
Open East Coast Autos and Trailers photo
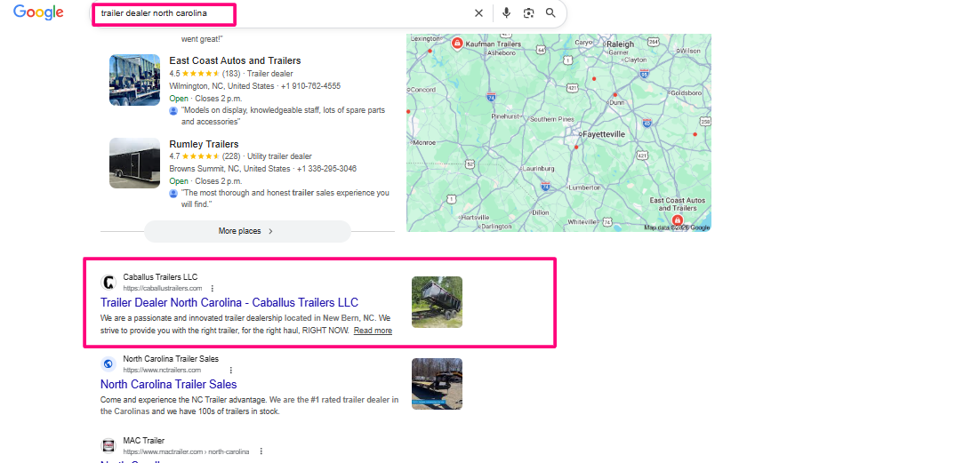134,80
